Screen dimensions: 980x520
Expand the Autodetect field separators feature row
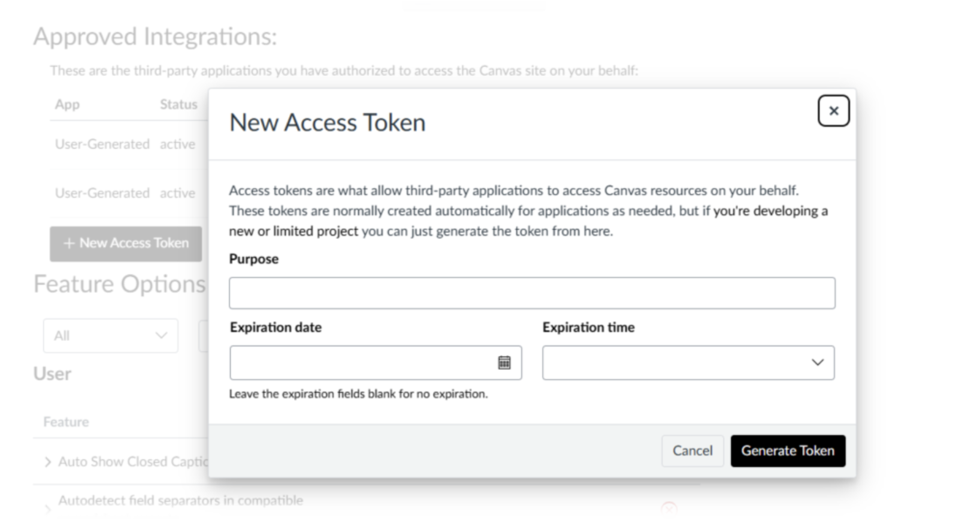click(x=48, y=509)
